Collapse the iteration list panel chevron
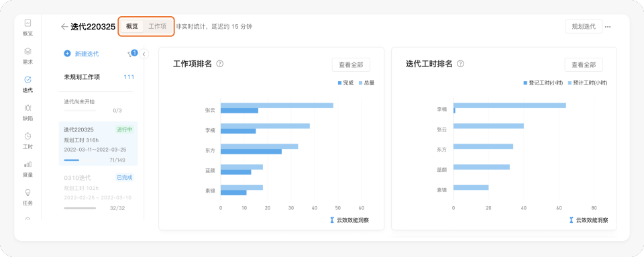The width and height of the screenshot is (644, 257). click(x=144, y=54)
